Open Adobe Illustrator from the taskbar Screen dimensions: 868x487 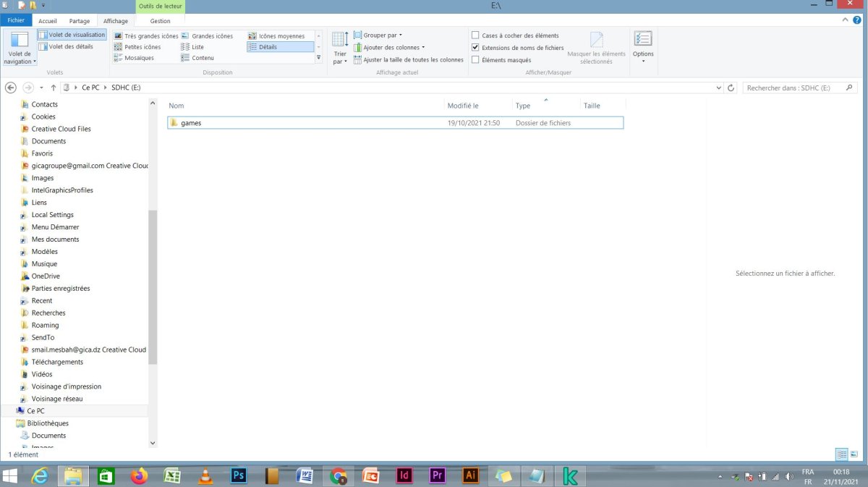click(x=471, y=475)
